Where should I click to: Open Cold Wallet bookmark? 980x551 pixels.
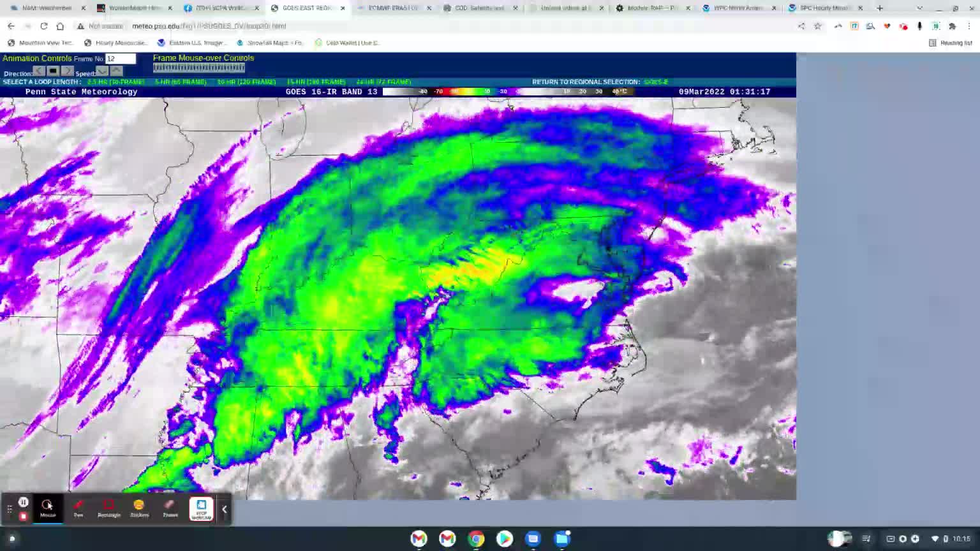tap(347, 43)
